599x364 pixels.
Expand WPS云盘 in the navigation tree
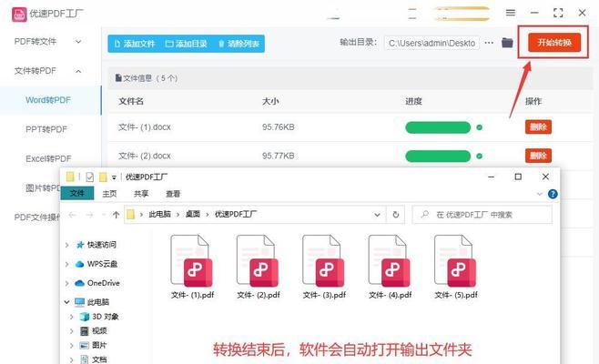pyautogui.click(x=67, y=264)
